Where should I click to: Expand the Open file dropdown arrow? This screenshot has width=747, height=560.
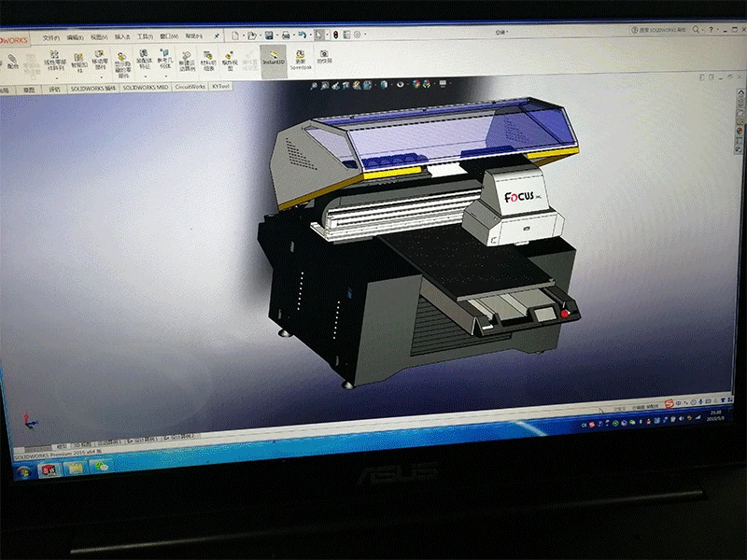261,35
